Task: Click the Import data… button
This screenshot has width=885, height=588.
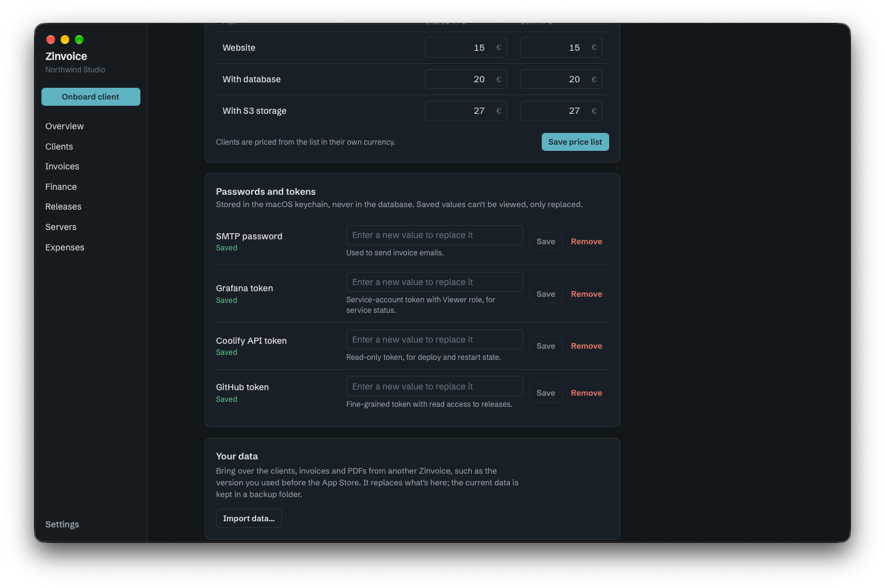Action: coord(249,518)
